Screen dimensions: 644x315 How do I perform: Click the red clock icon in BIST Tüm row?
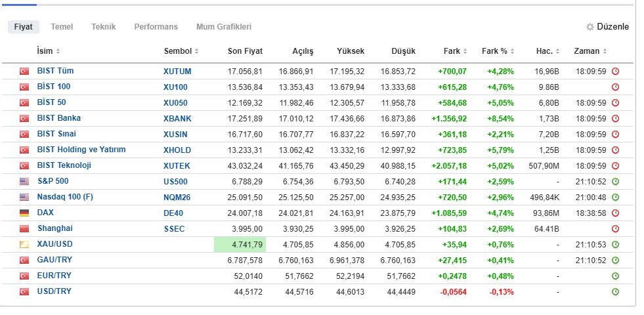point(615,72)
